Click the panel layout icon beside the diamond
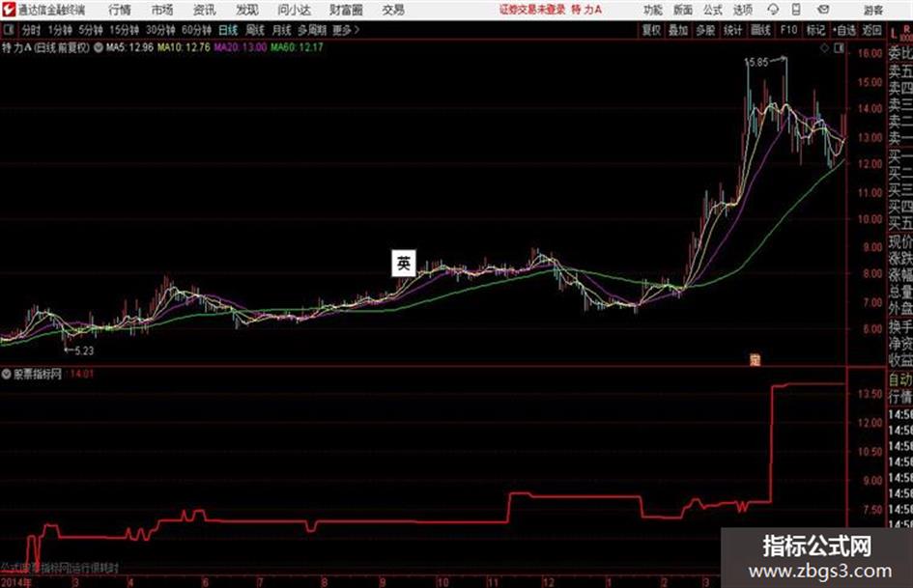The height and width of the screenshot is (588, 913). [839, 48]
